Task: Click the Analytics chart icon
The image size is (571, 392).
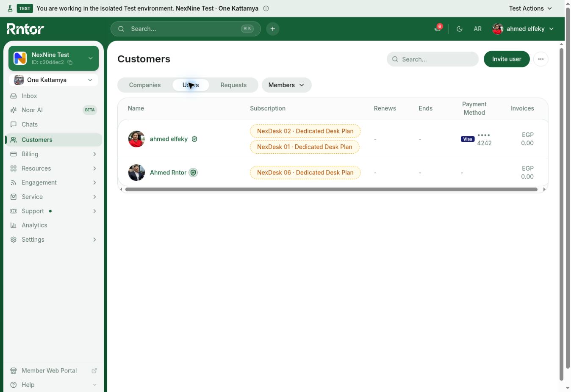Action: [x=14, y=225]
